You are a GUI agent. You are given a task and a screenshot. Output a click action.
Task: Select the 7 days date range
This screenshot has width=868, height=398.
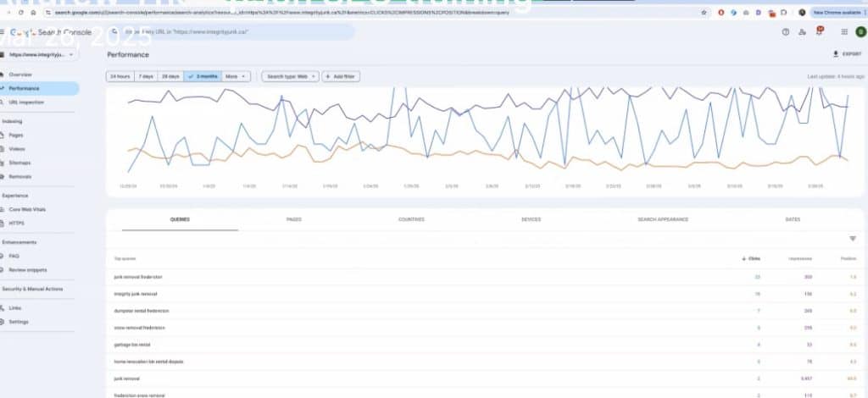[x=147, y=76]
